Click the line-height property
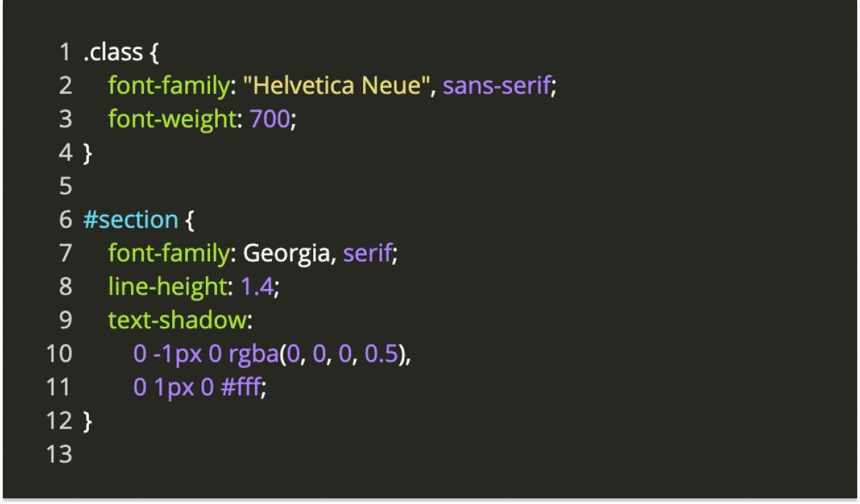Image resolution: width=860 pixels, height=504 pixels. tap(167, 287)
